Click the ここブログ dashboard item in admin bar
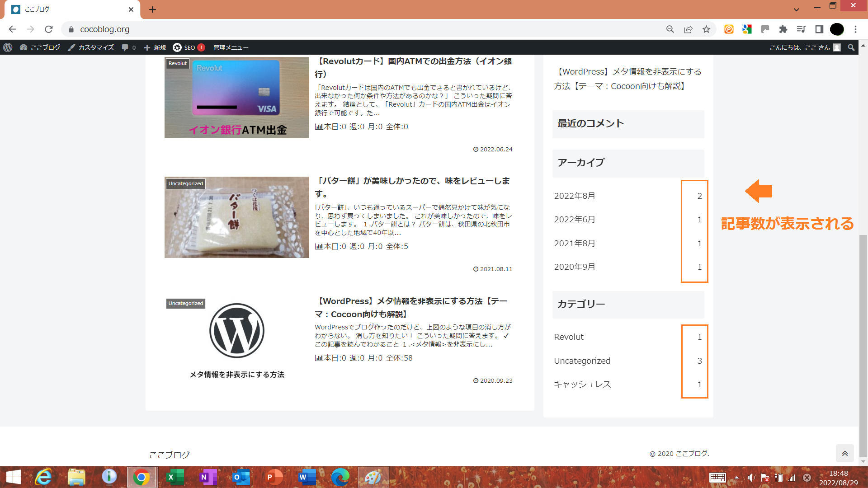Viewport: 868px width, 488px height. (40, 47)
